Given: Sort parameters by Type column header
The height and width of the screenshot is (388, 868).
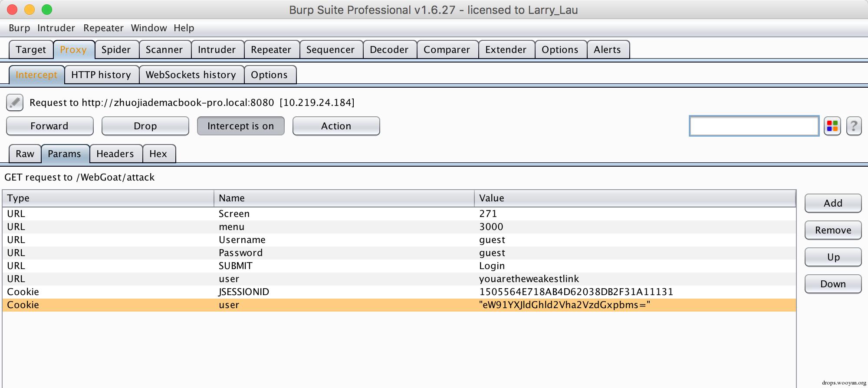Looking at the screenshot, I should pyautogui.click(x=108, y=198).
